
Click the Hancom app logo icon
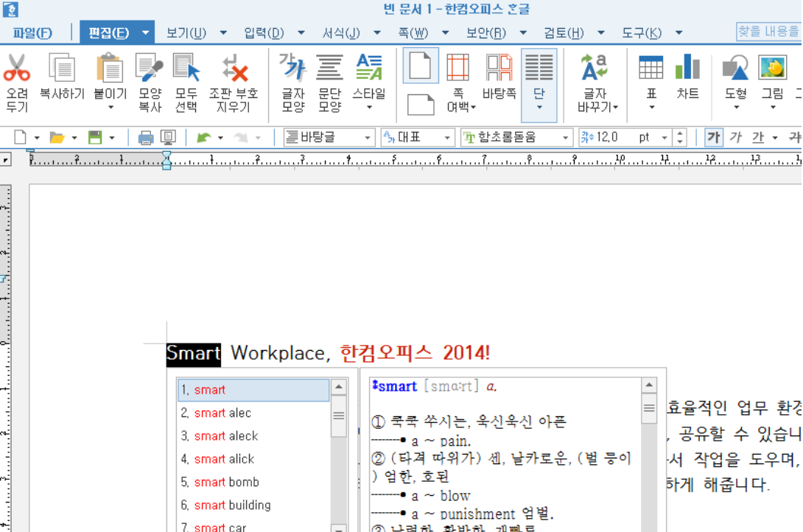[11, 10]
